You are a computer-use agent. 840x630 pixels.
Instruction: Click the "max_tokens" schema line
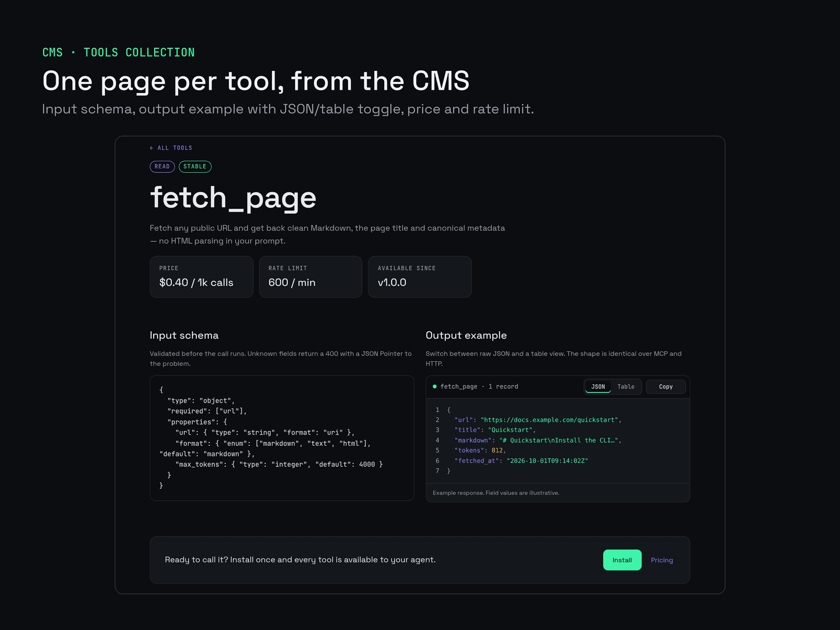pos(279,465)
